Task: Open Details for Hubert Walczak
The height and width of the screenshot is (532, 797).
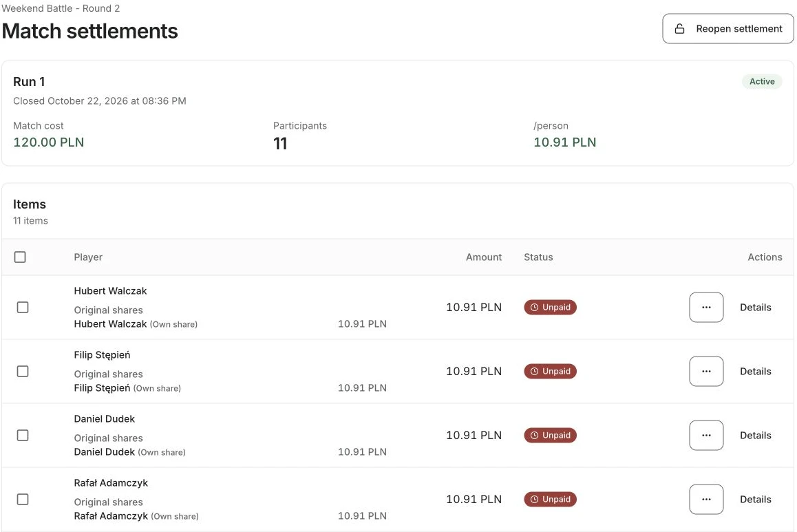Action: pos(755,308)
